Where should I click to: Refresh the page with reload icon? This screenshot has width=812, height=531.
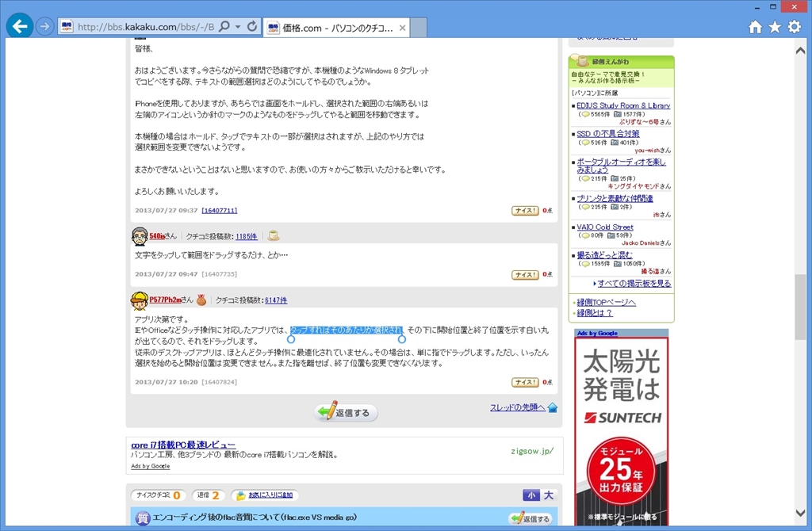point(252,26)
